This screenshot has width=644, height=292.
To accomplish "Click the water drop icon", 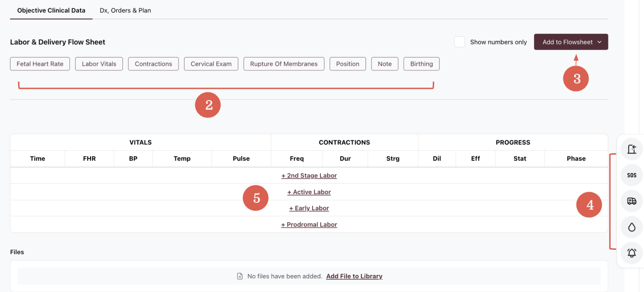I will pos(632,227).
